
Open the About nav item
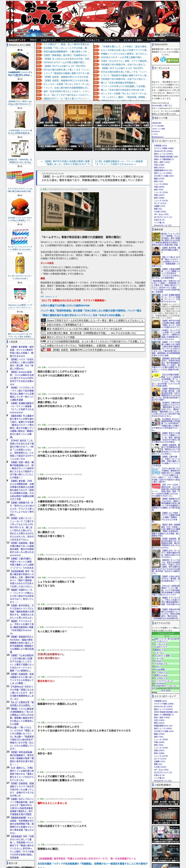click(33, 40)
